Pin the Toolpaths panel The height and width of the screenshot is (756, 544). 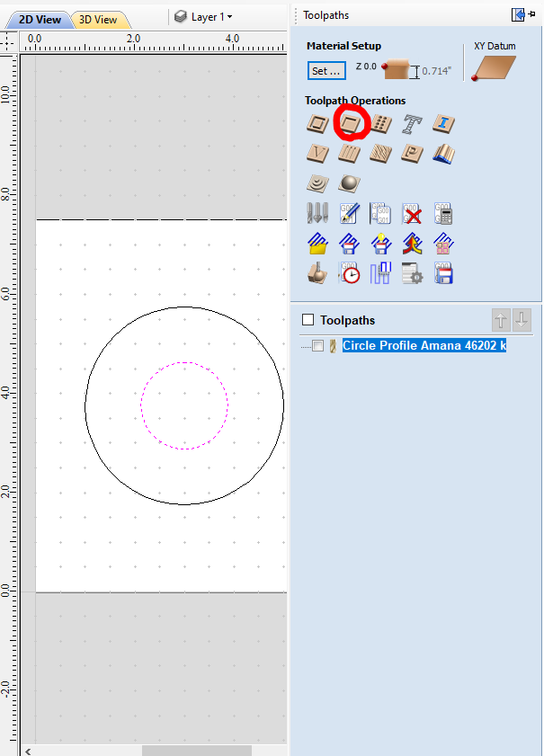pos(532,14)
